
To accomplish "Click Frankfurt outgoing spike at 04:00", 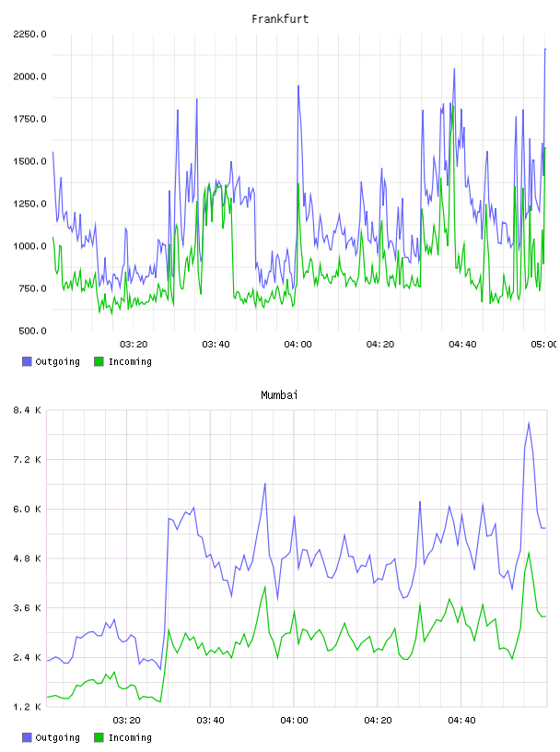I will click(298, 86).
